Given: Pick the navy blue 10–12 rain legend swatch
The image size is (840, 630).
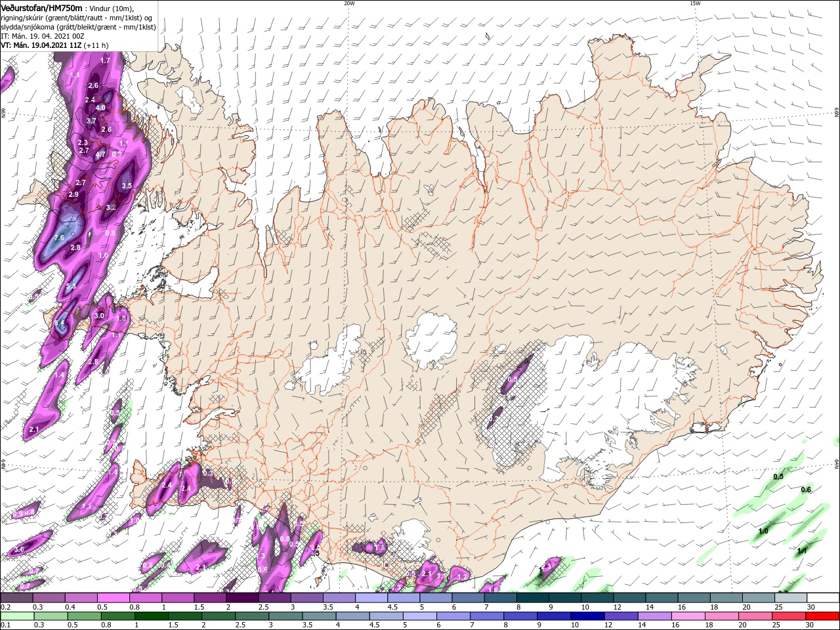Looking at the screenshot, I should 587,616.
